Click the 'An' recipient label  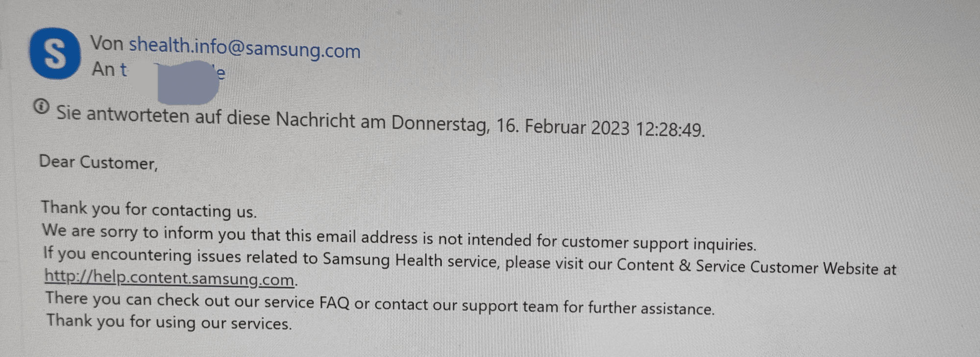(x=103, y=69)
